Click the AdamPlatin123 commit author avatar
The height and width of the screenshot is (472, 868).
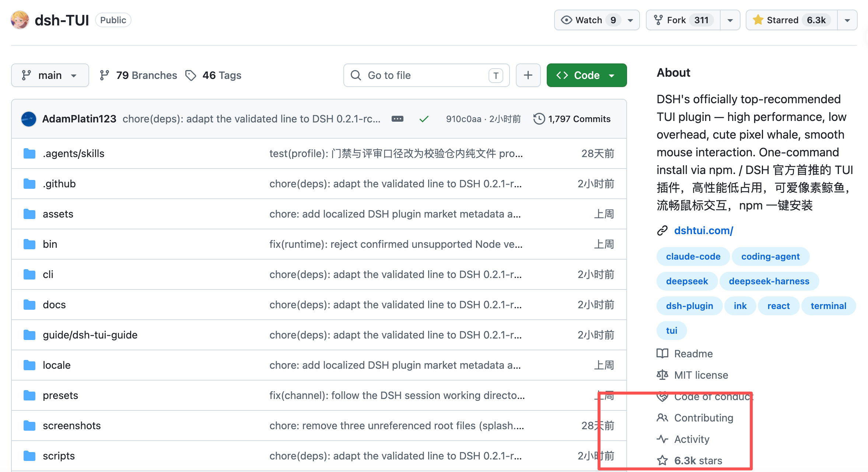click(29, 119)
